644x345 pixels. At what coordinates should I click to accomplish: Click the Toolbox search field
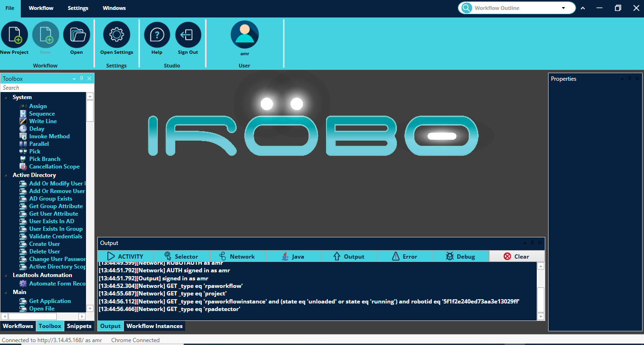43,88
